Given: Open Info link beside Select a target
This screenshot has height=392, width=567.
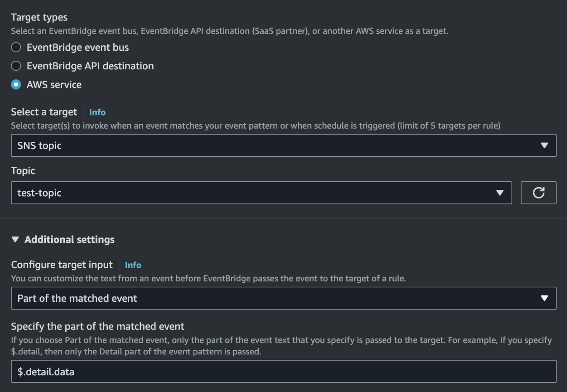Looking at the screenshot, I should [x=97, y=112].
